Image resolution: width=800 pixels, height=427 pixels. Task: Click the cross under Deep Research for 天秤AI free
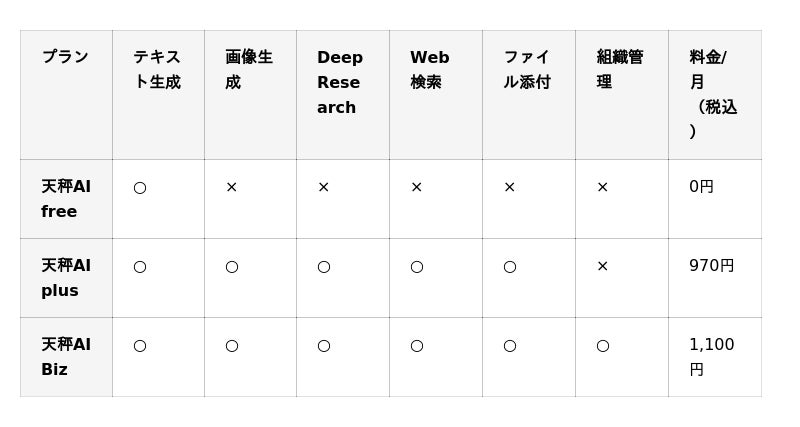pos(323,188)
